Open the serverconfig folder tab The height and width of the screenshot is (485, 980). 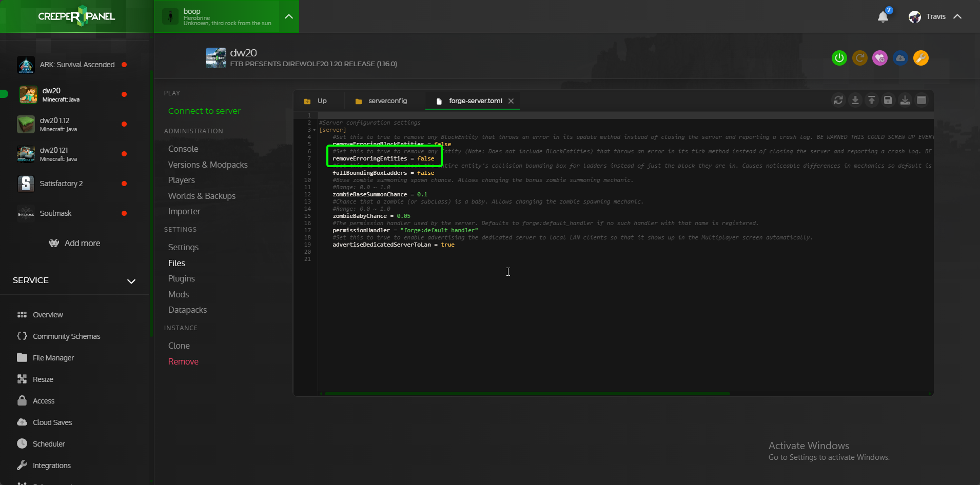pyautogui.click(x=381, y=101)
